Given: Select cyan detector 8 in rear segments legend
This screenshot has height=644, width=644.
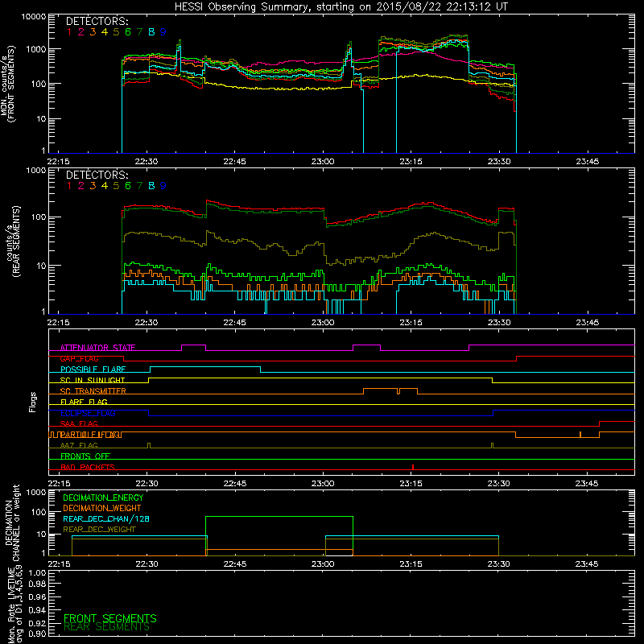Looking at the screenshot, I should pyautogui.click(x=151, y=186).
